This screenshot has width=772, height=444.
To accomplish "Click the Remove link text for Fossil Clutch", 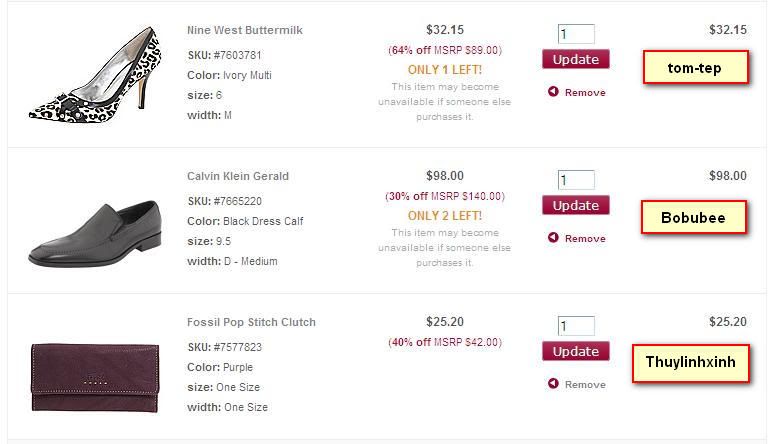I will click(585, 384).
